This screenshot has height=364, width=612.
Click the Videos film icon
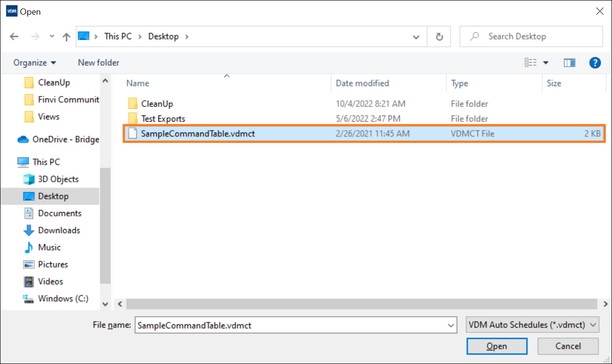(29, 281)
